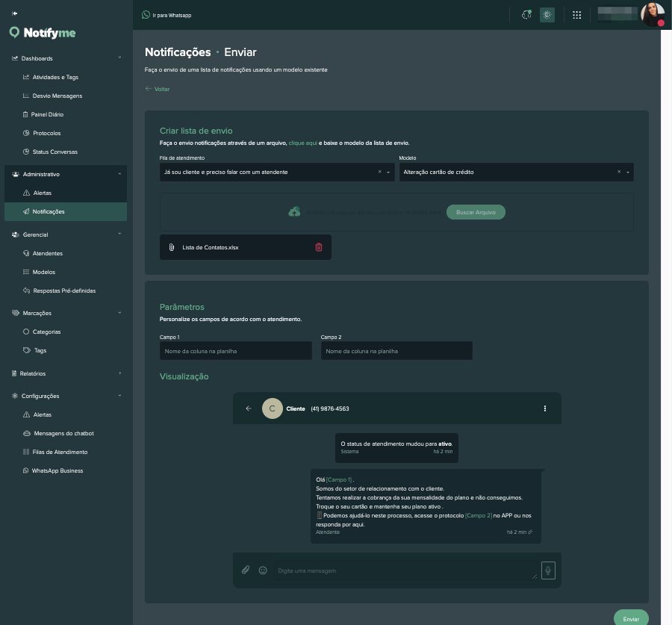672x625 pixels.
Task: Collapse the sidebar with the arrow toggle
Action: (13, 11)
